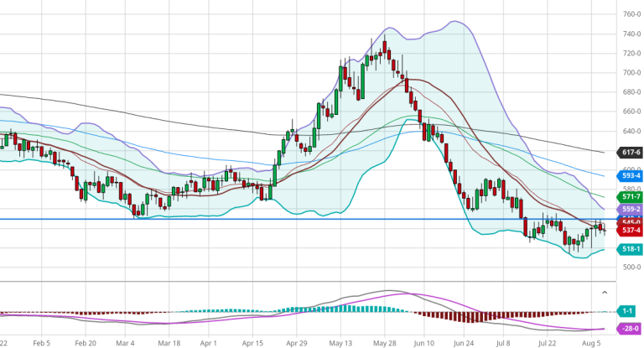644x348 pixels.
Task: Click the 760-0 price axis label
Action: pyautogui.click(x=631, y=14)
